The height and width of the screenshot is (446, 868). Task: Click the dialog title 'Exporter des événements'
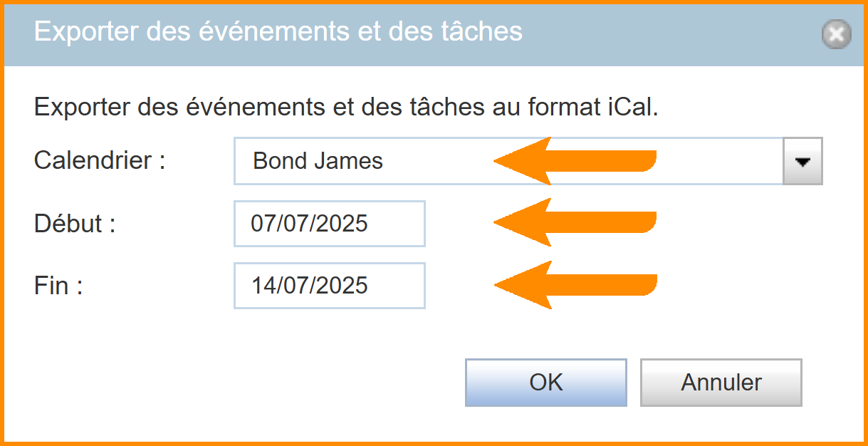click(278, 32)
